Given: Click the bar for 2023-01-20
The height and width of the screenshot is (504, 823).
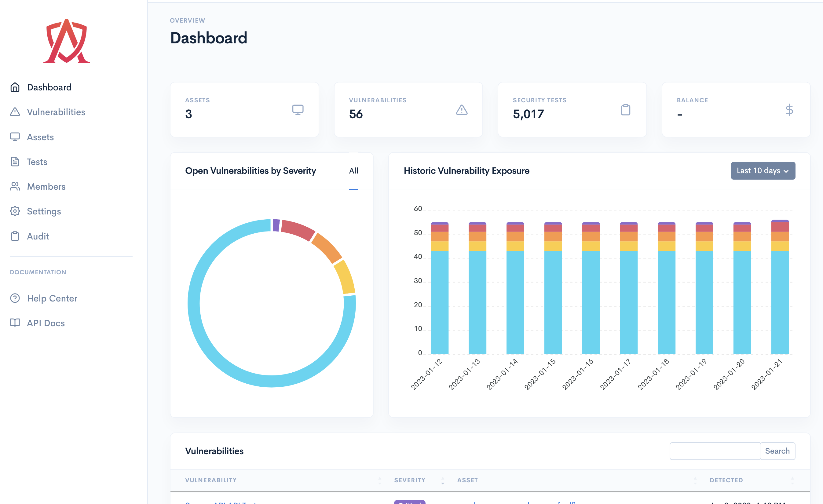Looking at the screenshot, I should [x=742, y=288].
